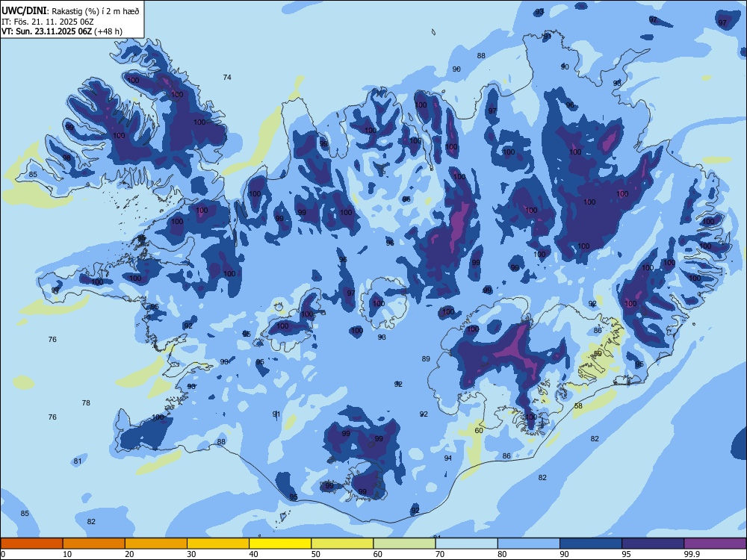This screenshot has width=747, height=560.
Task: Click the humidity value '60' on the map
Action: (479, 431)
